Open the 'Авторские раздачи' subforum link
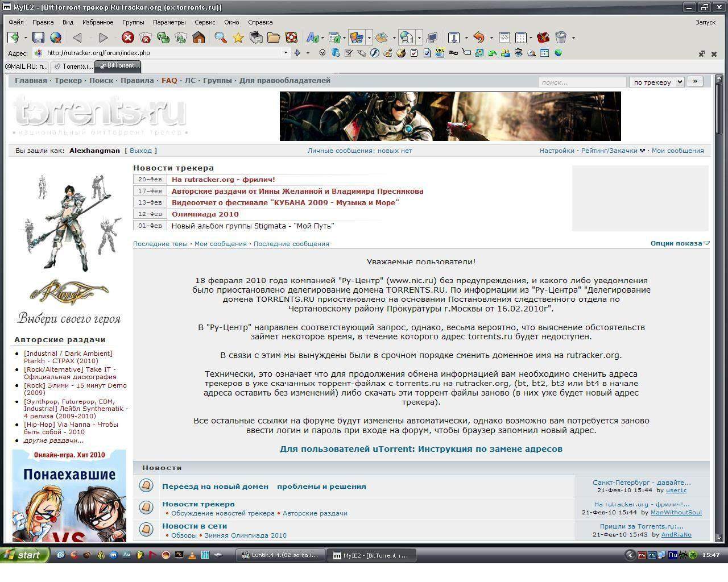This screenshot has width=728, height=582. (315, 513)
